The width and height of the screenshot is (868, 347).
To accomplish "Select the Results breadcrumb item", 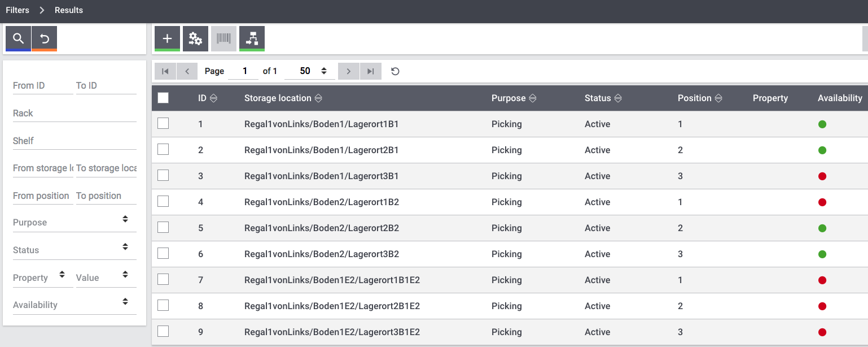I will coord(69,10).
